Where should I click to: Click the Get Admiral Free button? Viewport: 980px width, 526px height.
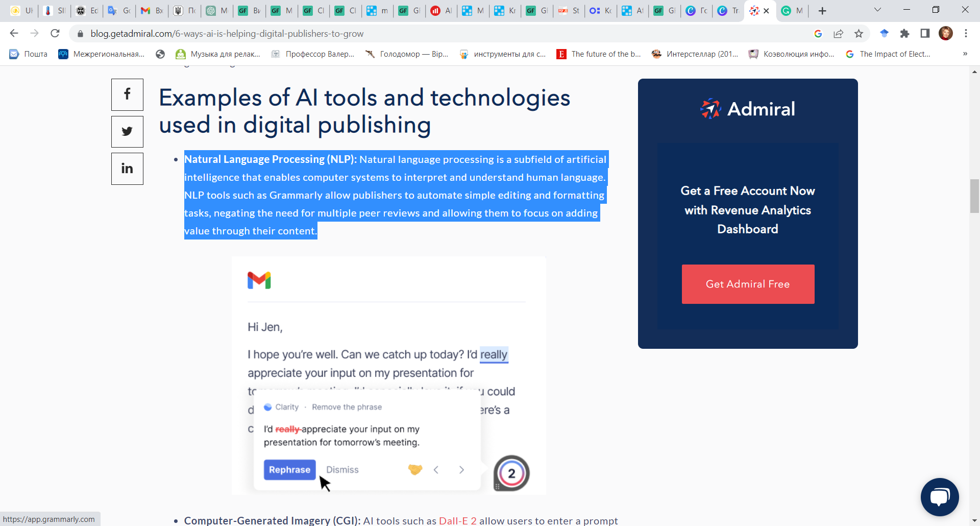click(x=748, y=284)
